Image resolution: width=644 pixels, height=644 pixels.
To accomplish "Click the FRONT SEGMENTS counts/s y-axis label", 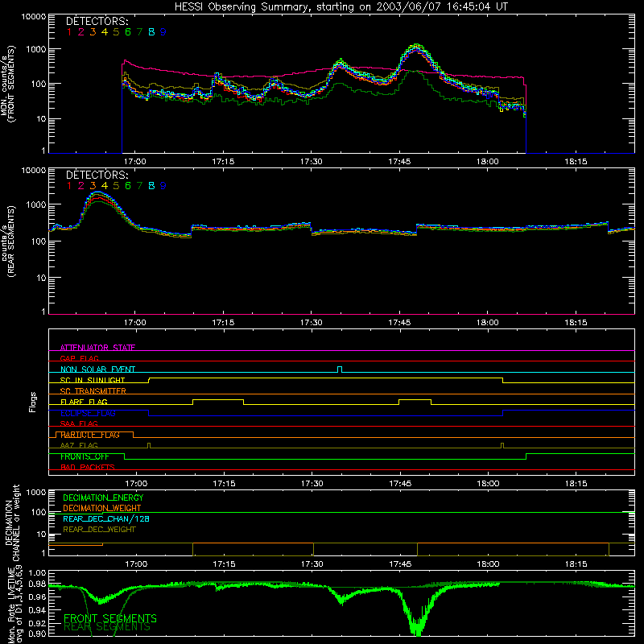I will (7, 85).
